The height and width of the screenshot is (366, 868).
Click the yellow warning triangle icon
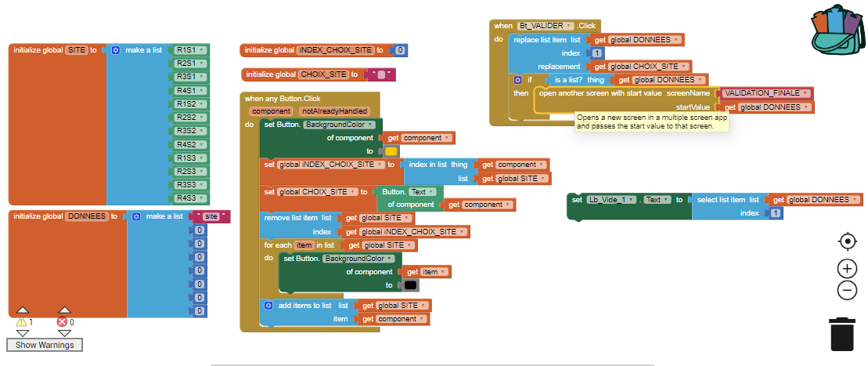[x=21, y=322]
